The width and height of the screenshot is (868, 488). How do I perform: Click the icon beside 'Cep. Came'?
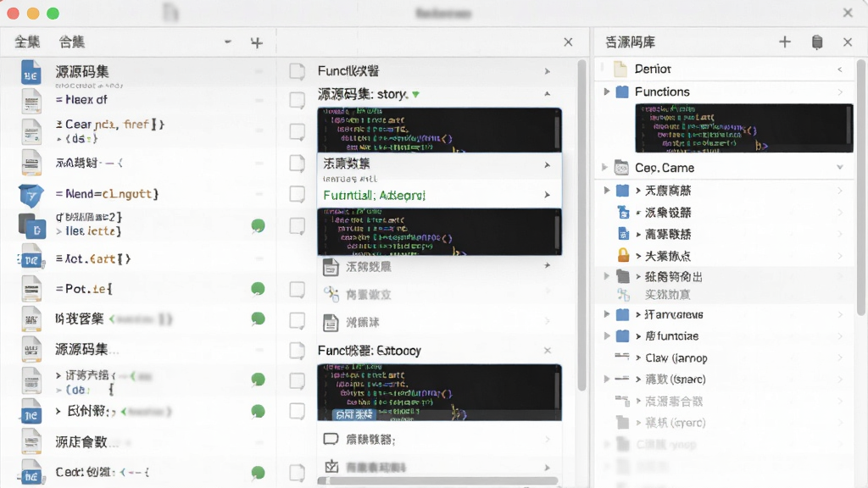pos(621,167)
